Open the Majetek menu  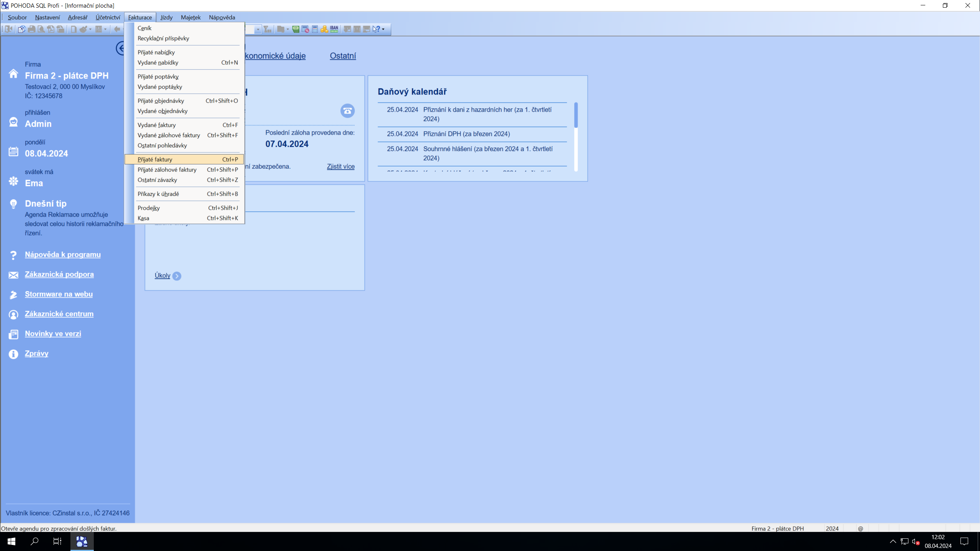(x=191, y=17)
